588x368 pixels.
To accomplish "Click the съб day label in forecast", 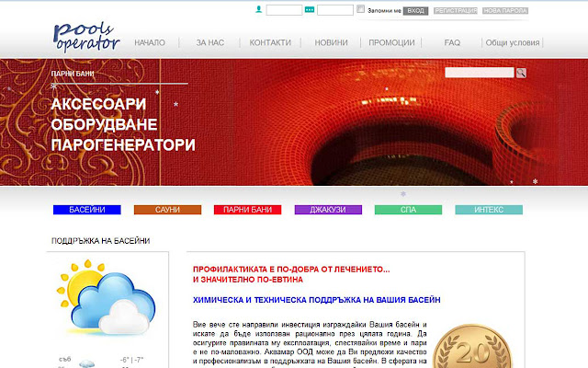I will click(64, 360).
